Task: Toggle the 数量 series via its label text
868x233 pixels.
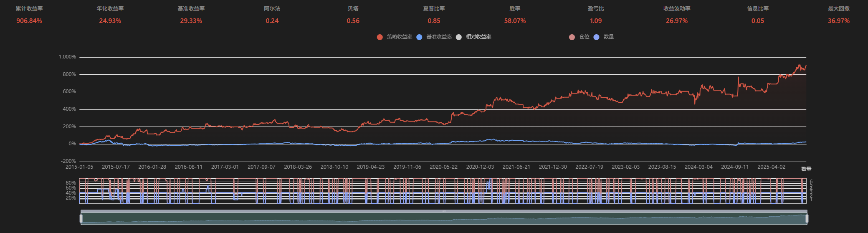Action: click(x=608, y=37)
